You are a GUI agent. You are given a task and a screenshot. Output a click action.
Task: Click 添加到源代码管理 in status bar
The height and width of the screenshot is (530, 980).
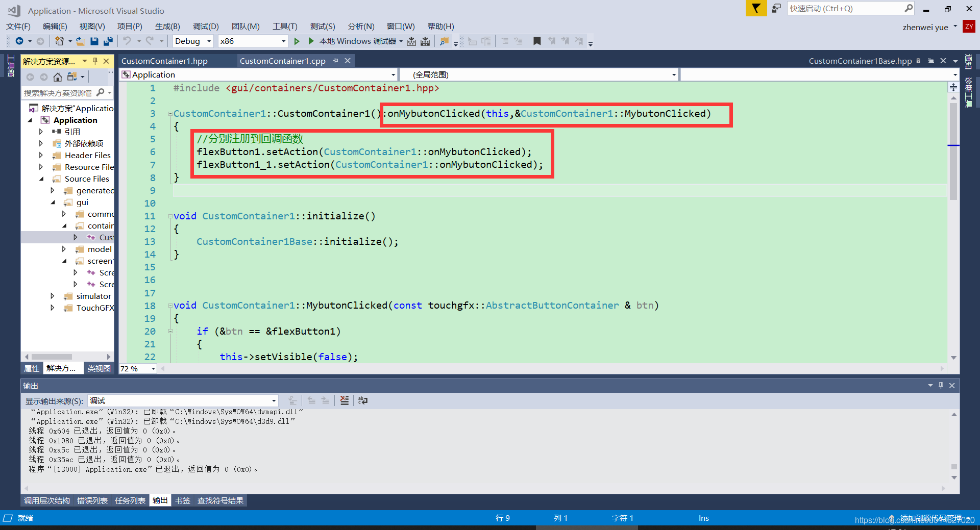point(930,518)
